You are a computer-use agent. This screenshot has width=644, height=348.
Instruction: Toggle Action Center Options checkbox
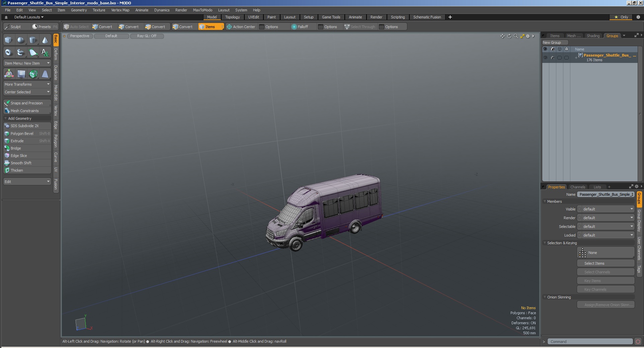[x=262, y=27]
